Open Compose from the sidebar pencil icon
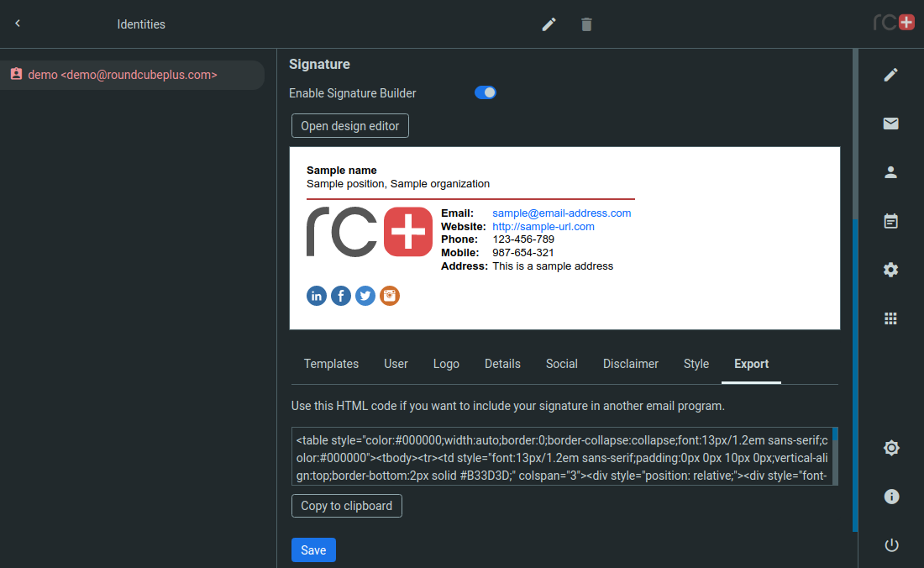924x568 pixels. pyautogui.click(x=891, y=75)
